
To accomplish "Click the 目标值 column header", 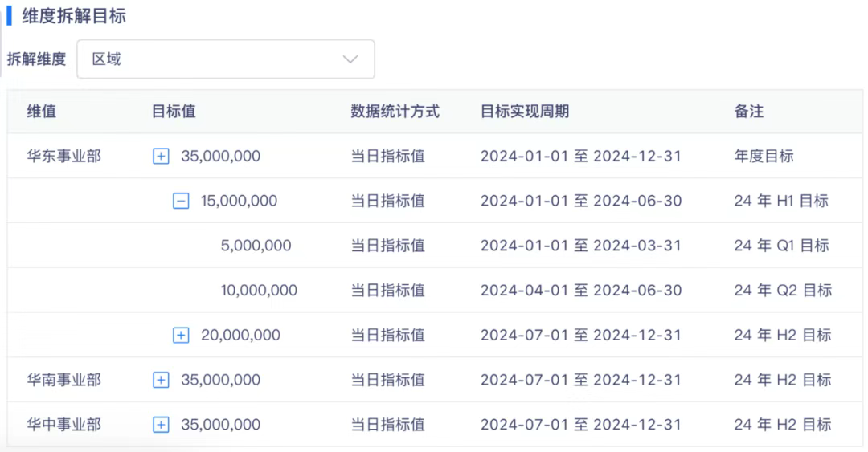I will 174,112.
